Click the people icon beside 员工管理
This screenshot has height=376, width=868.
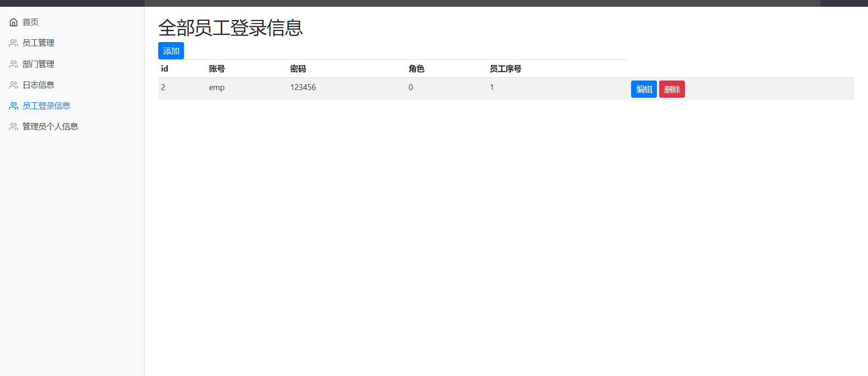(x=14, y=43)
